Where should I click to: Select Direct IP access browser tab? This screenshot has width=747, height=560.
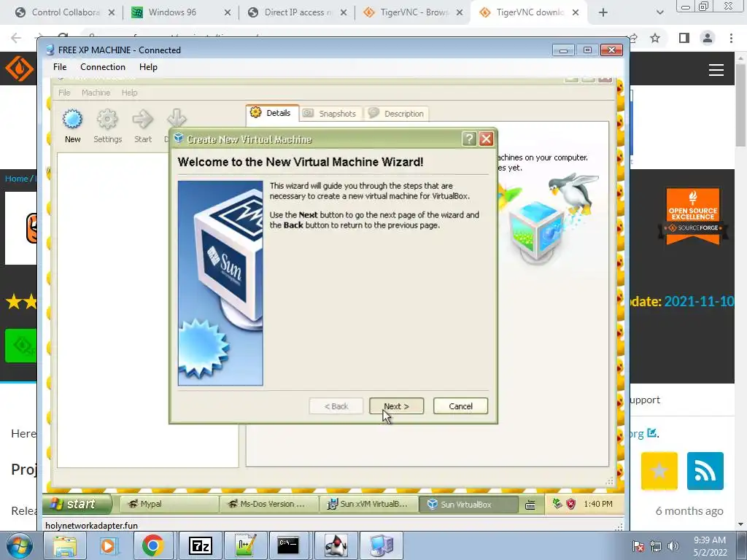click(298, 12)
